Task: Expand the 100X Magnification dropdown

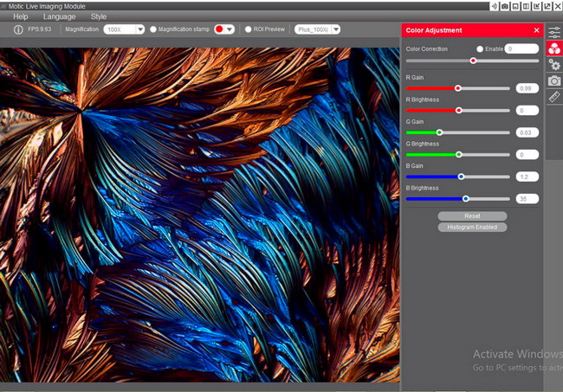Action: tap(123, 29)
